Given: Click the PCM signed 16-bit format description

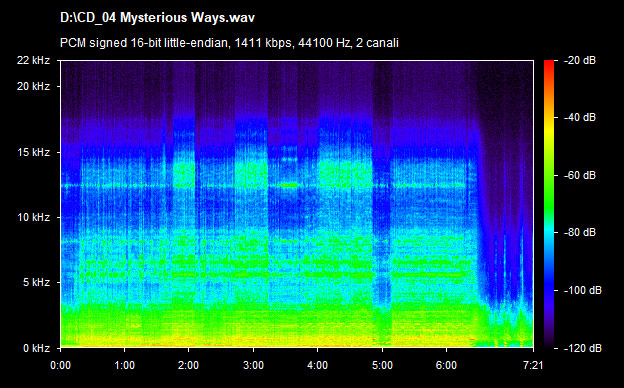Looking at the screenshot, I should pyautogui.click(x=229, y=43).
